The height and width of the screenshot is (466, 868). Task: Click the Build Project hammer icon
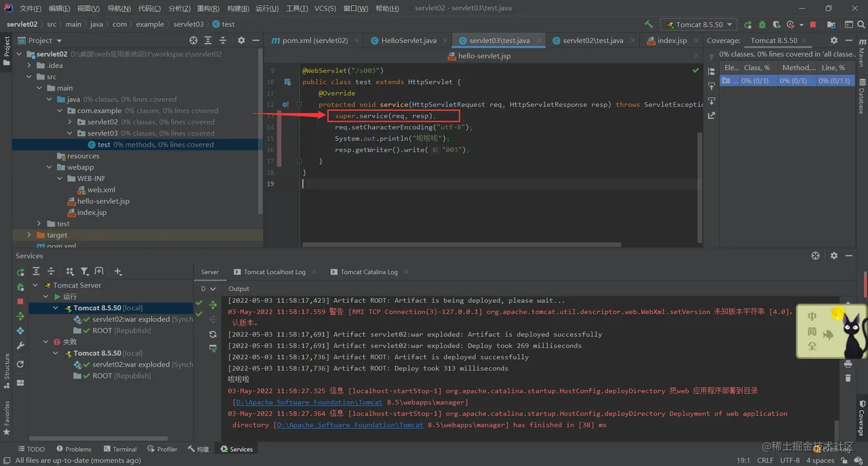pyautogui.click(x=649, y=25)
